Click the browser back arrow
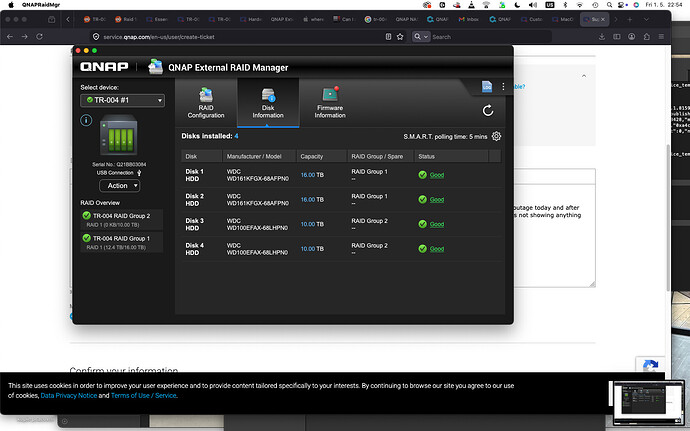 coord(10,37)
